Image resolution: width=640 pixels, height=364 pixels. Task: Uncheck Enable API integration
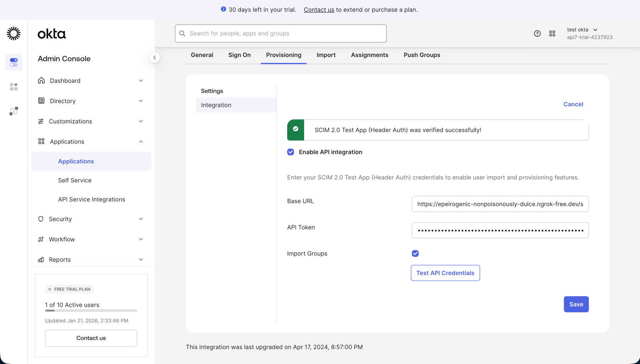point(291,152)
